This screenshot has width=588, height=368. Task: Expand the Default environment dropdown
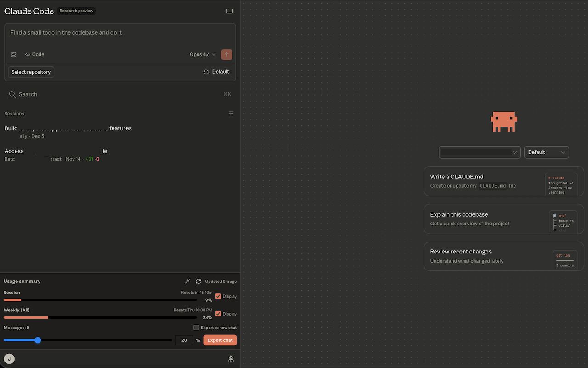[x=546, y=152]
